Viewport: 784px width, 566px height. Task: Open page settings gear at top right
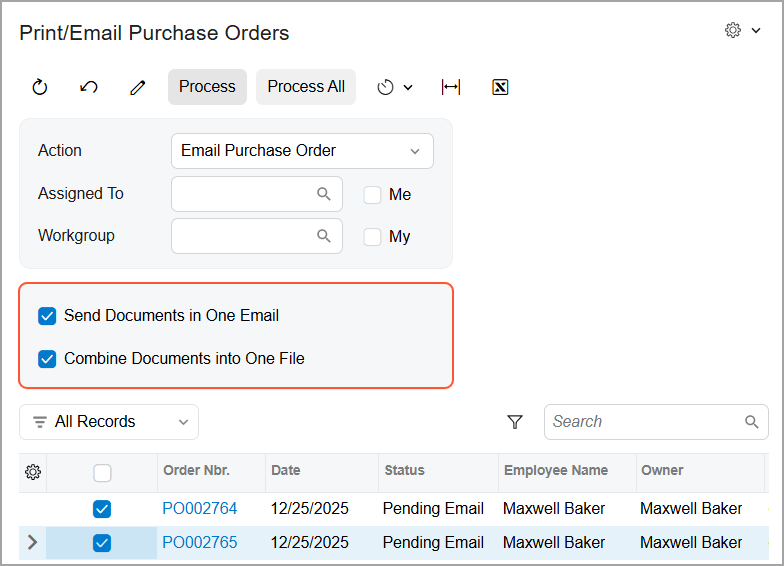[742, 31]
